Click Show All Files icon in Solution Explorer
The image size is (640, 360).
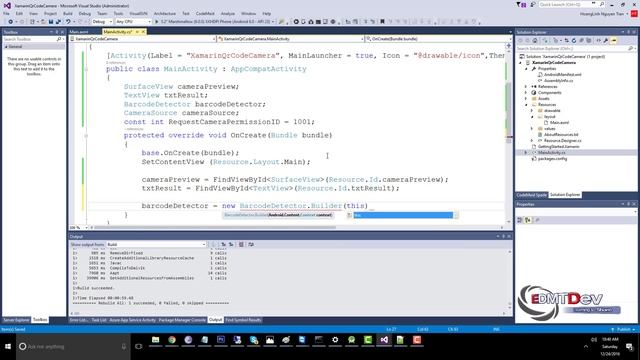589,40
